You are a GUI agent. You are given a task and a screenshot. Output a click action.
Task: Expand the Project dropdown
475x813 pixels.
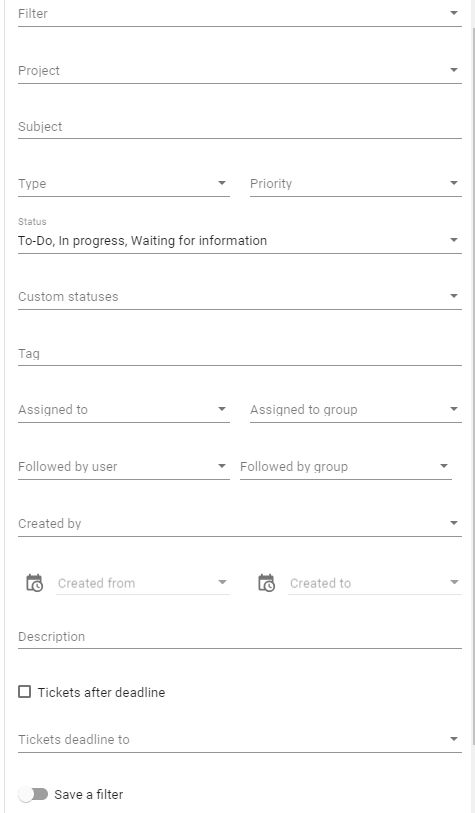click(x=240, y=71)
